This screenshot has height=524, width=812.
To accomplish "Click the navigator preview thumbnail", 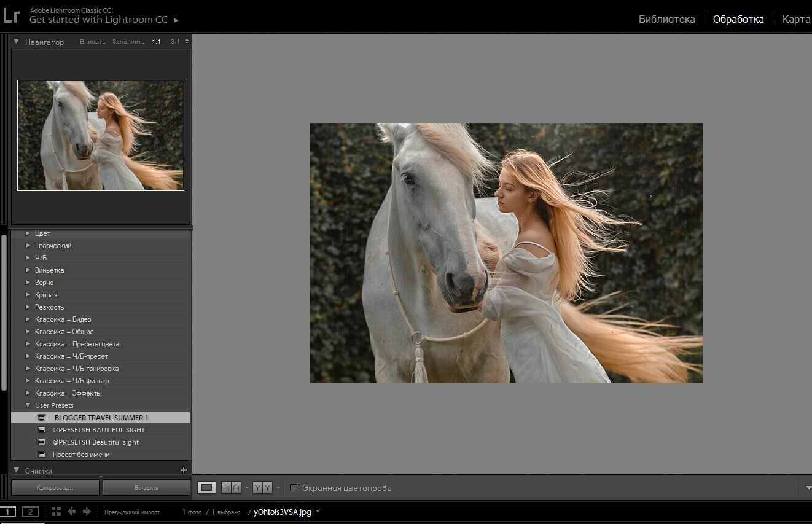I will click(x=101, y=135).
